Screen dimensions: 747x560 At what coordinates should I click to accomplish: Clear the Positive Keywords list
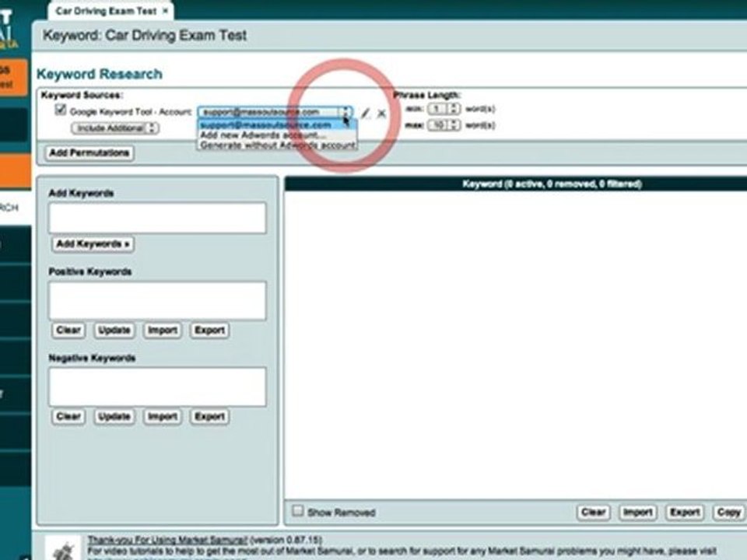click(68, 331)
